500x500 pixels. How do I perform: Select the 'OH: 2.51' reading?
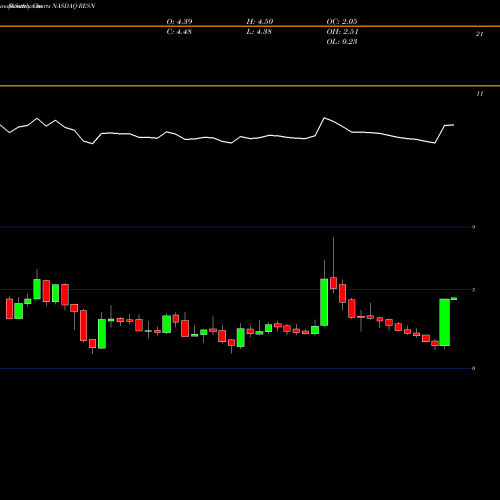point(342,32)
